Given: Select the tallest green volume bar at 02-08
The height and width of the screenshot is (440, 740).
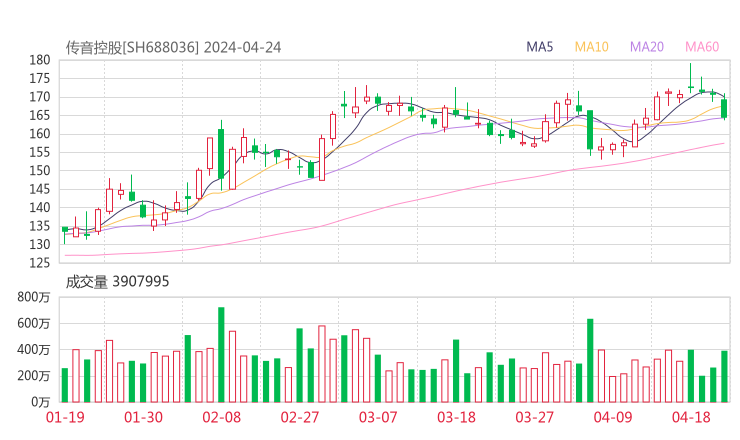Looking at the screenshot, I should point(221,355).
